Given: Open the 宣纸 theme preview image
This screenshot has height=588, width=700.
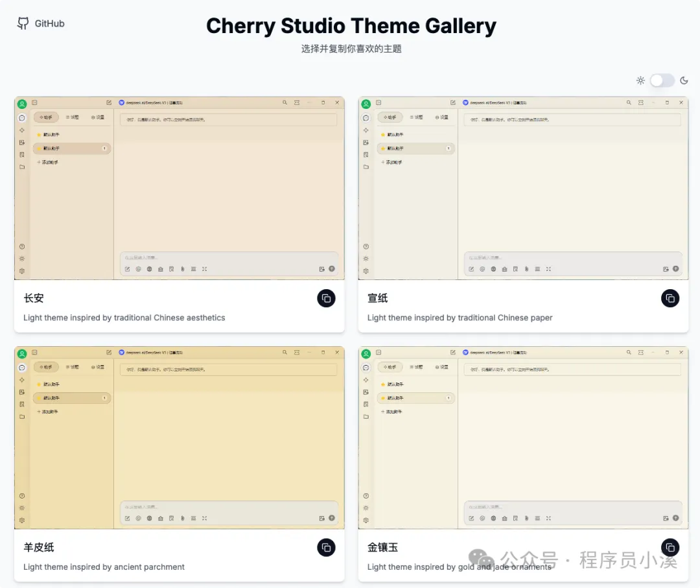Looking at the screenshot, I should (x=523, y=188).
